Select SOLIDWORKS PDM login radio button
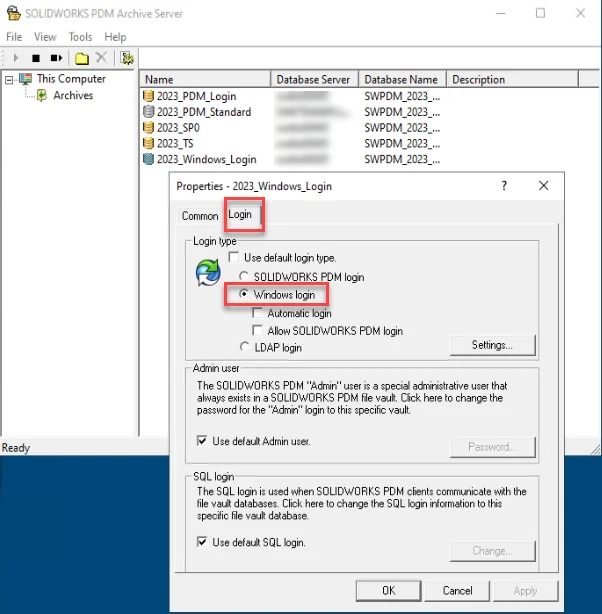The height and width of the screenshot is (614, 602). 244,276
